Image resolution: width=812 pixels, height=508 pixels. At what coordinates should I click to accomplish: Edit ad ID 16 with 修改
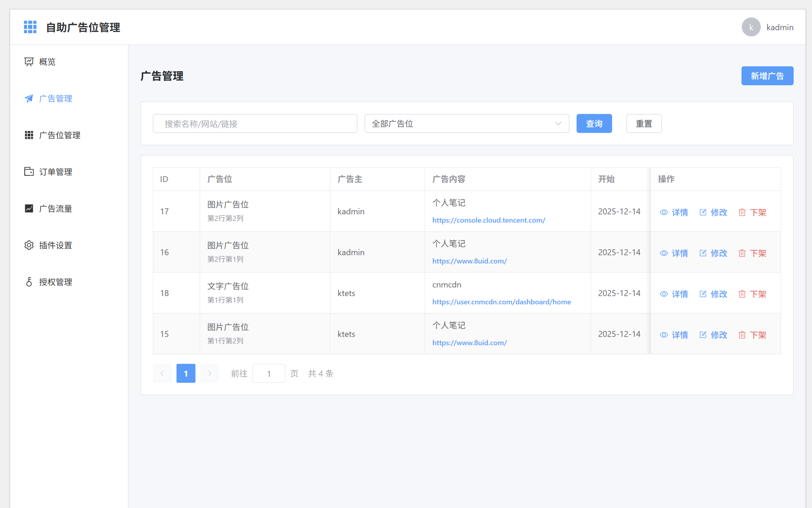click(x=713, y=253)
